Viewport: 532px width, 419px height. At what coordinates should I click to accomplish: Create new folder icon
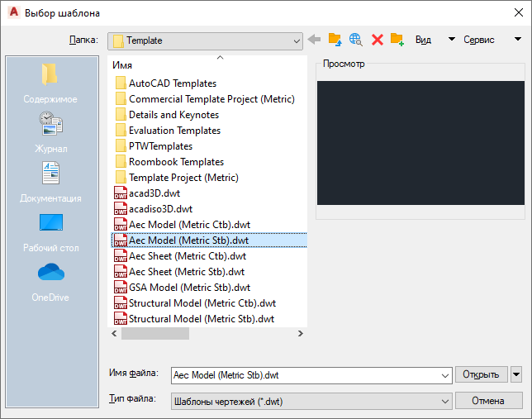[397, 40]
